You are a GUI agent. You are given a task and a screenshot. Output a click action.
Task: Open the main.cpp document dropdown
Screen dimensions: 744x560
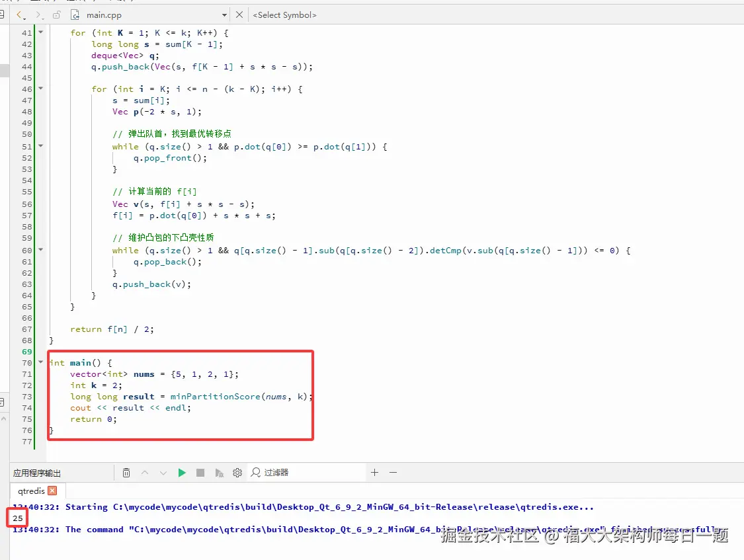tap(224, 15)
